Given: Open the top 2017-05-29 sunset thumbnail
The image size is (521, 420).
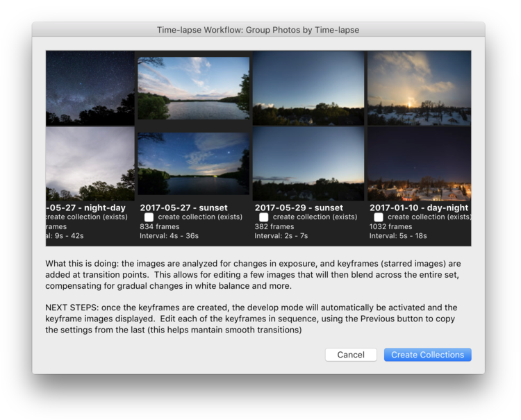Looking at the screenshot, I should (308, 88).
